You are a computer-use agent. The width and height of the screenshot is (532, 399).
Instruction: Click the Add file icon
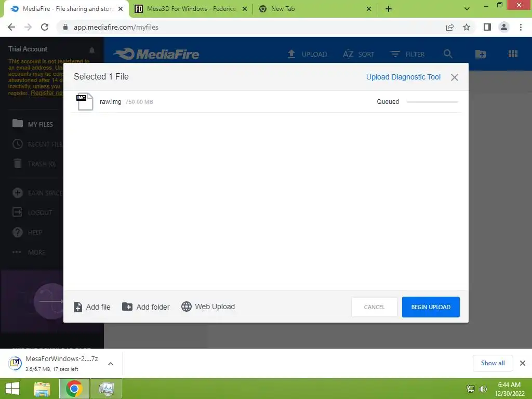point(78,307)
